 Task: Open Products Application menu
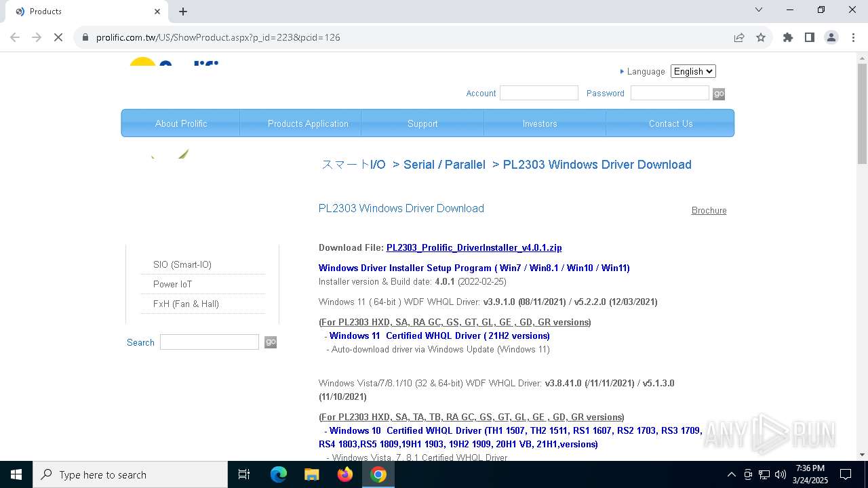(308, 123)
